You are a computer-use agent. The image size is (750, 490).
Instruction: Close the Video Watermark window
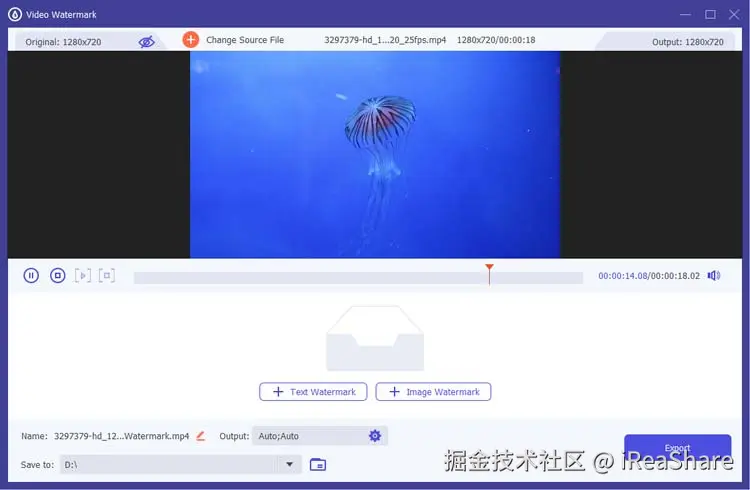pos(734,15)
